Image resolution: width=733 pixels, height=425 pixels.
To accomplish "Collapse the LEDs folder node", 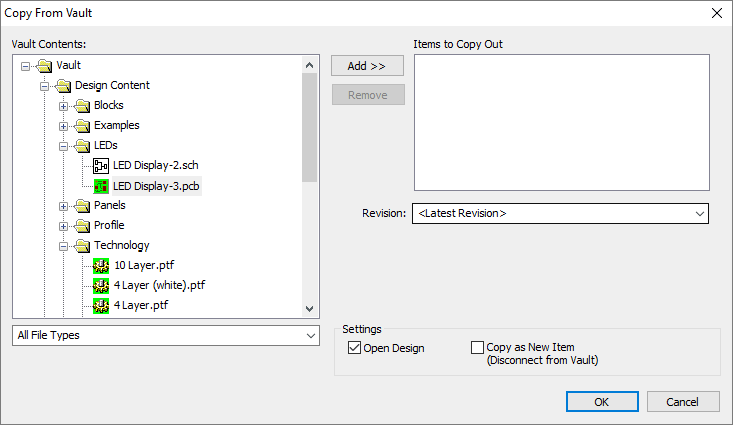I will tap(64, 146).
